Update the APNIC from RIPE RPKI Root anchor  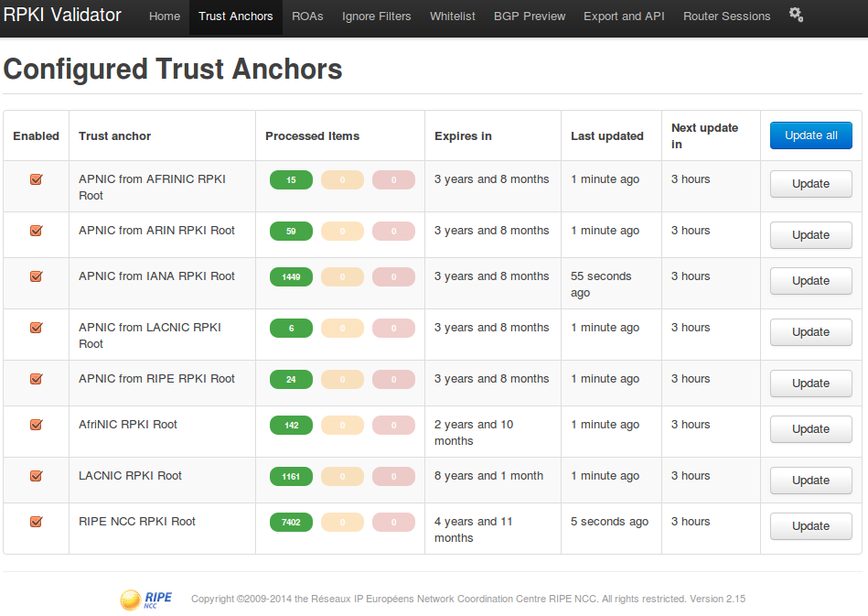coord(811,384)
